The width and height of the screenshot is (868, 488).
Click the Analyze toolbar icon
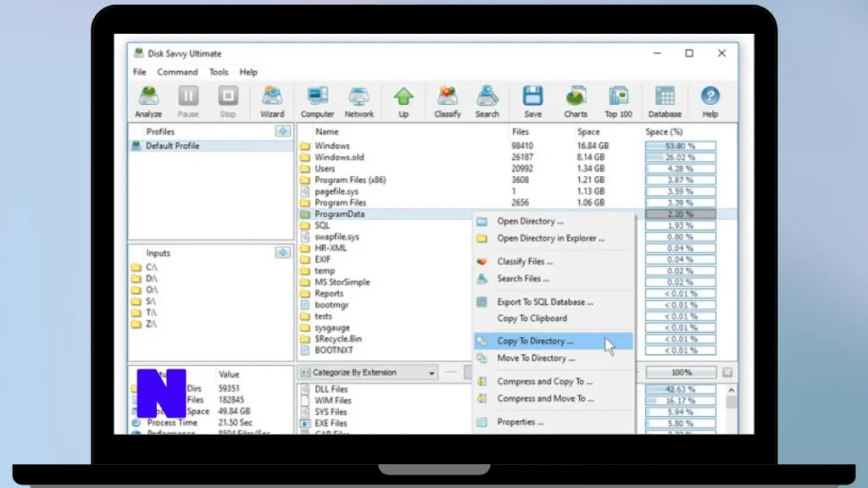pyautogui.click(x=148, y=102)
